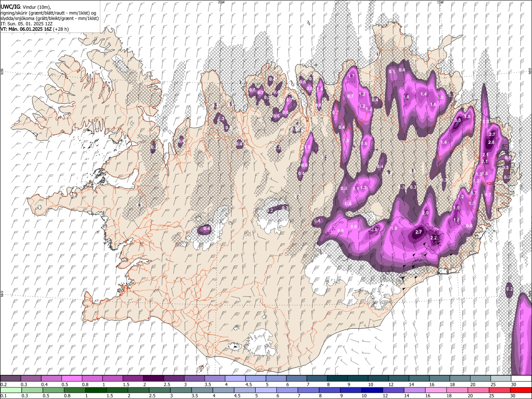Click the 2.8 snowfall value on the map

491,142
